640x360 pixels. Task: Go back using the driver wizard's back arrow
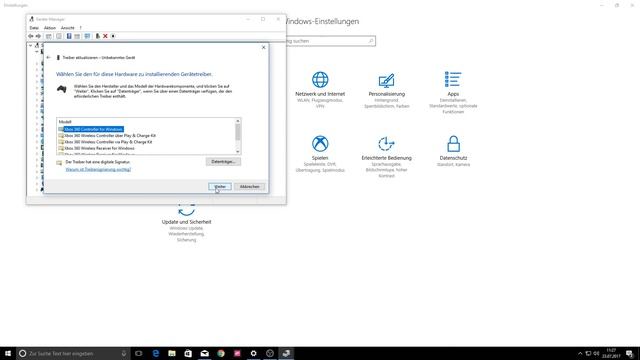(x=49, y=58)
